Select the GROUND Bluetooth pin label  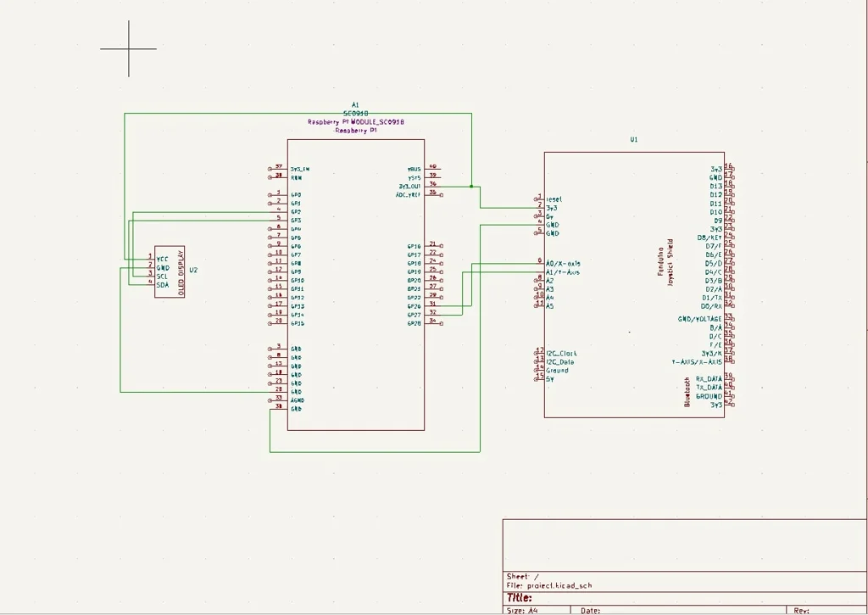[x=709, y=396]
